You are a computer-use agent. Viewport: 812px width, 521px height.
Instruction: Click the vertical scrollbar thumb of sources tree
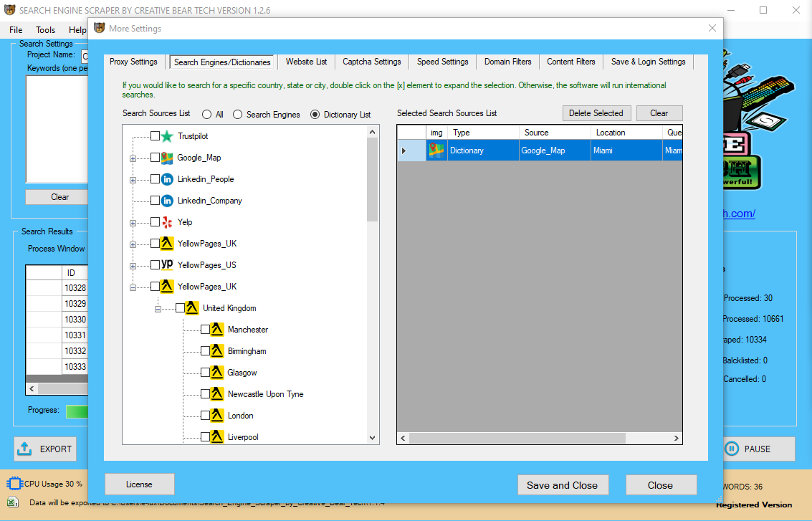tap(373, 180)
